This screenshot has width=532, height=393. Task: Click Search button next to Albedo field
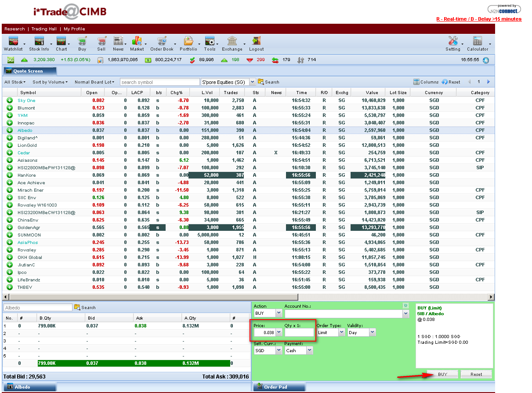click(x=85, y=307)
